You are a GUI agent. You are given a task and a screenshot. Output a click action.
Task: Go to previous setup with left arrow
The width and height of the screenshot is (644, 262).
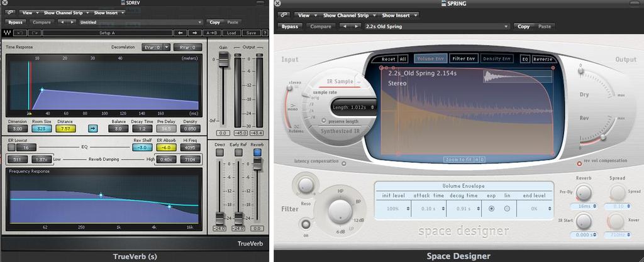click(180, 33)
